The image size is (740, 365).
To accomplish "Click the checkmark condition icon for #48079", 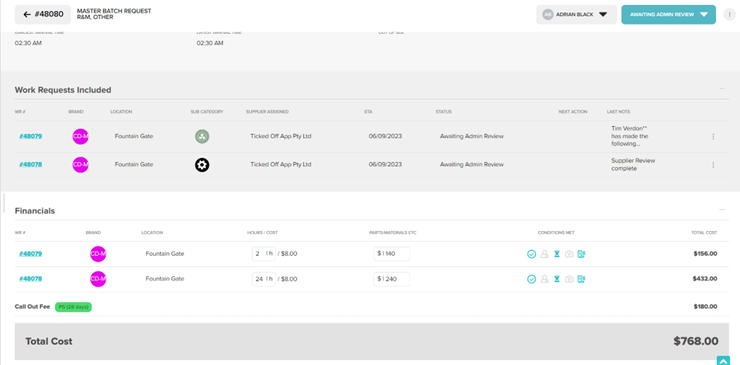I will tap(531, 254).
